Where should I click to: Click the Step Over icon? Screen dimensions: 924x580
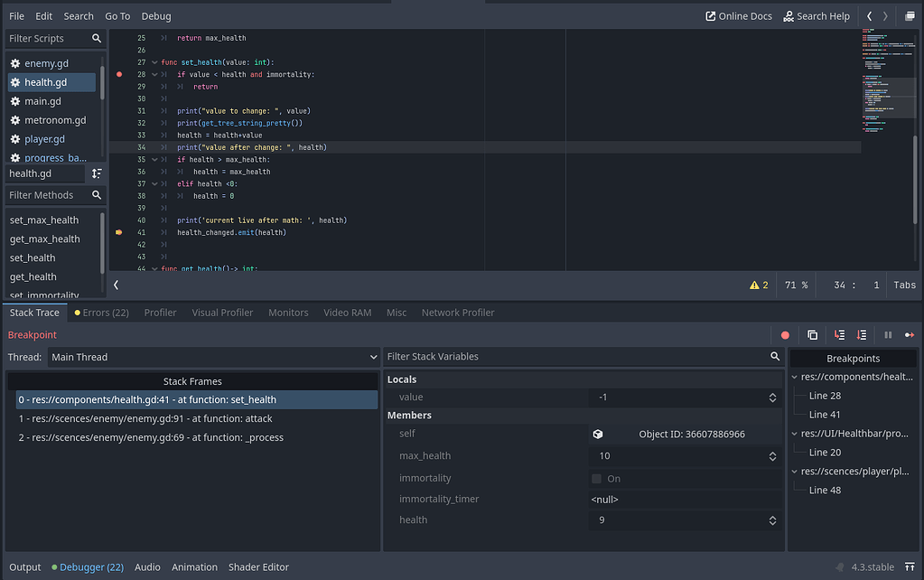pyautogui.click(x=862, y=334)
